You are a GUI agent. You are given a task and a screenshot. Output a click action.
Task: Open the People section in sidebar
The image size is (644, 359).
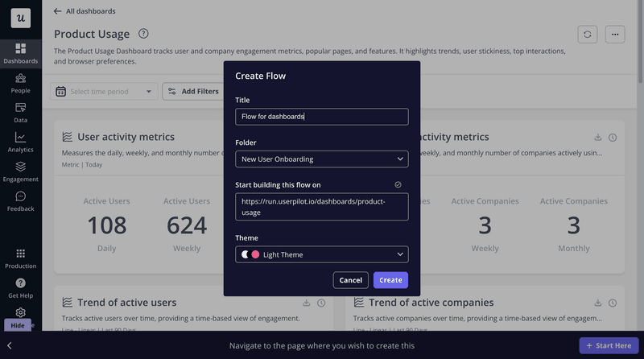[20, 83]
